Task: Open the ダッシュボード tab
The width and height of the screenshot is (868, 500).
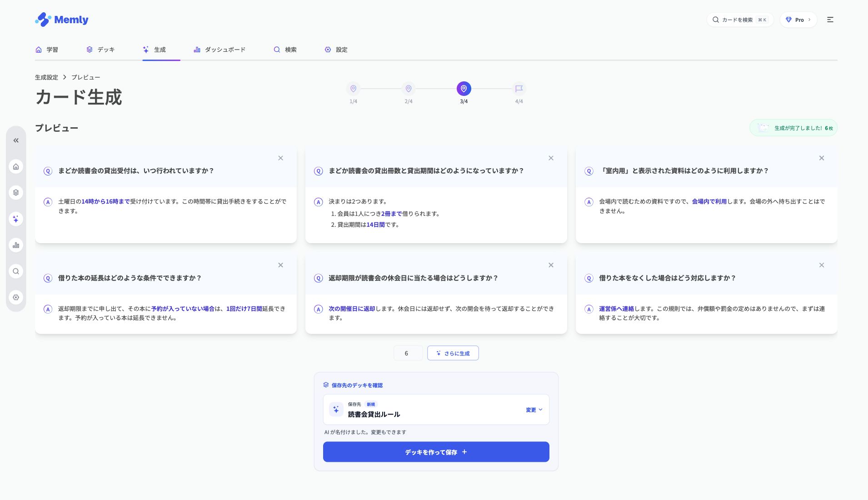Action: pos(219,50)
